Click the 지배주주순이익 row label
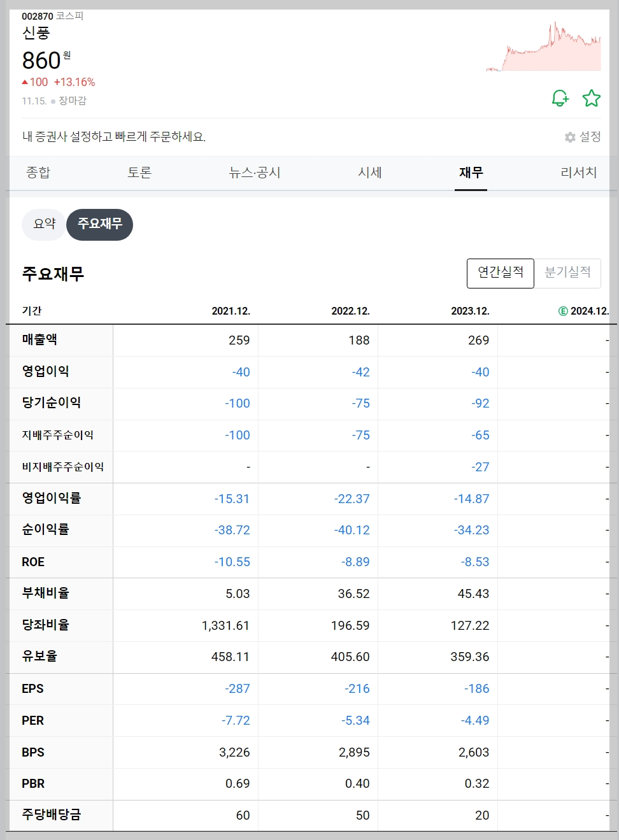619x840 pixels. pyautogui.click(x=57, y=435)
